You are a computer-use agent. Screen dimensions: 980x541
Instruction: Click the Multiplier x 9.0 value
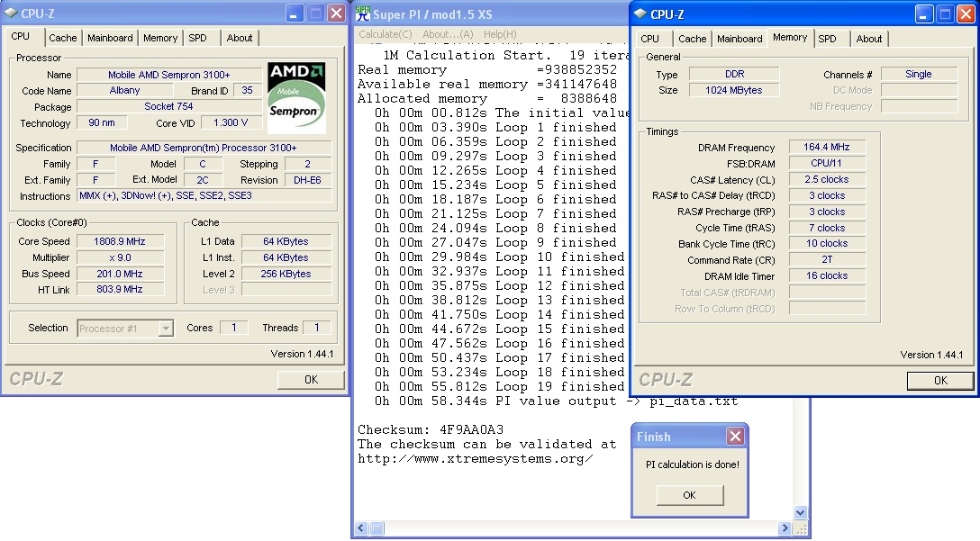click(120, 257)
